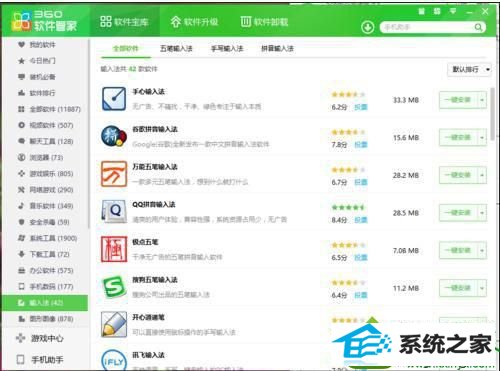Click in the search input field
The height and width of the screenshot is (371, 500).
428,27
